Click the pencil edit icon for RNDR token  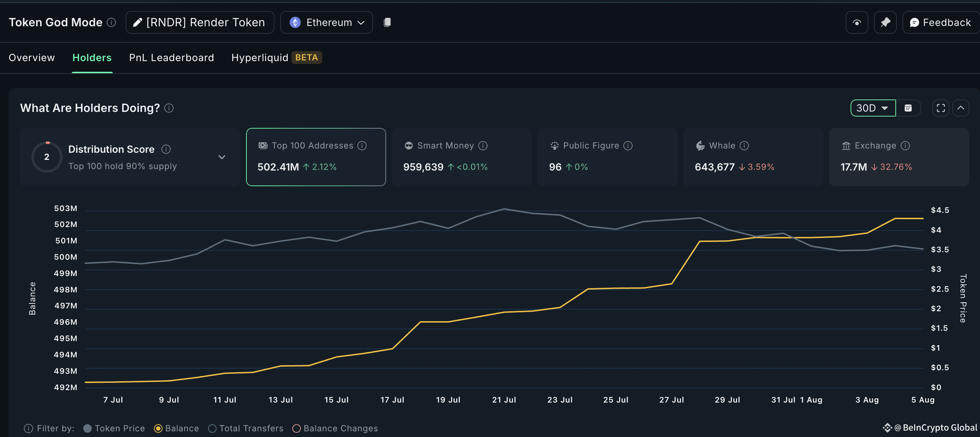click(137, 22)
